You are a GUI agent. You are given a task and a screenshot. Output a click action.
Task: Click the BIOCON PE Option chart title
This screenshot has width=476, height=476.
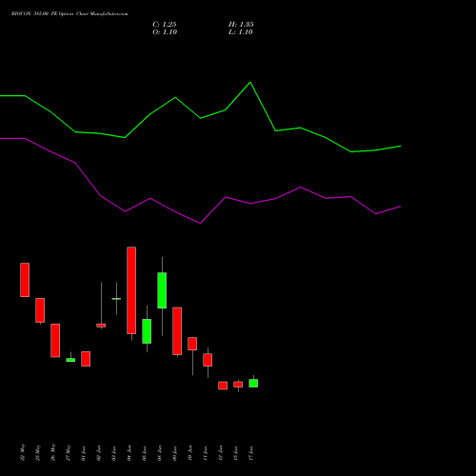69,14
